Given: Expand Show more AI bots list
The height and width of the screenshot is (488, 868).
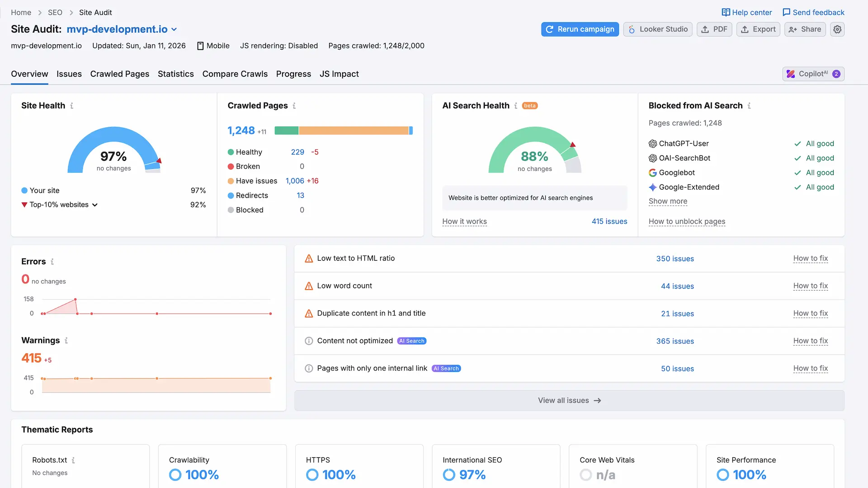Looking at the screenshot, I should [x=668, y=201].
